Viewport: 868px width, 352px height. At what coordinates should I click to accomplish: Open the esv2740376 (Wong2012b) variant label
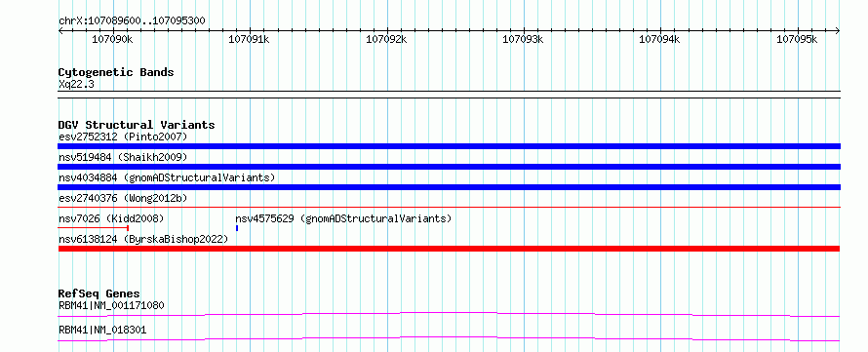coord(123,198)
